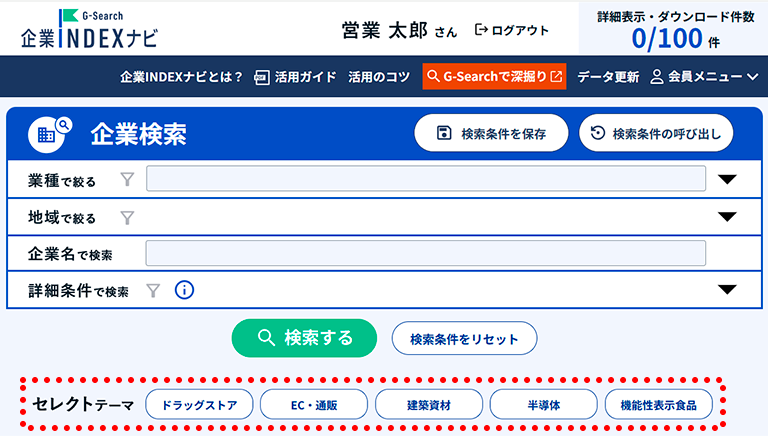Image resolution: width=768 pixels, height=436 pixels.
Task: Click the funnel icon beside 業種で絞る
Action: point(127,180)
